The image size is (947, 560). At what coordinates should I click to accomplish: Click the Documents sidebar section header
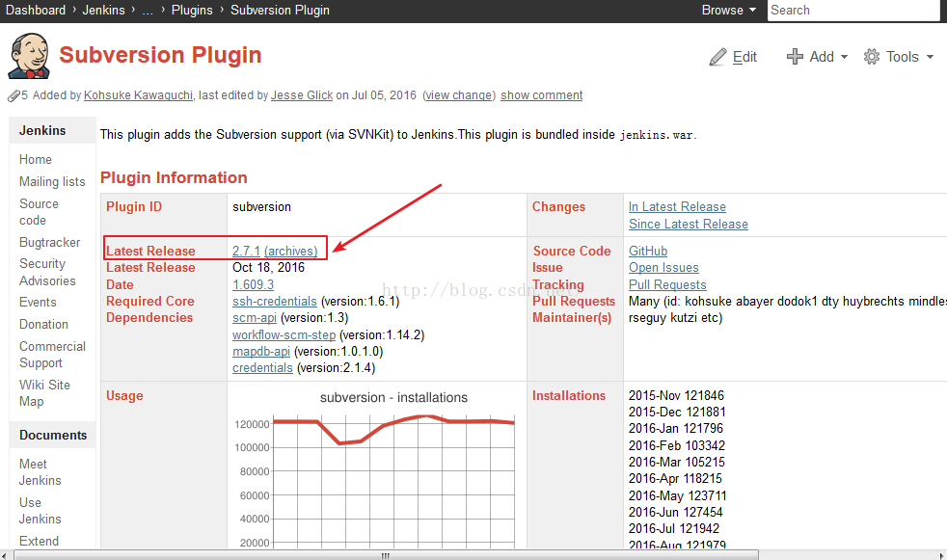point(53,435)
